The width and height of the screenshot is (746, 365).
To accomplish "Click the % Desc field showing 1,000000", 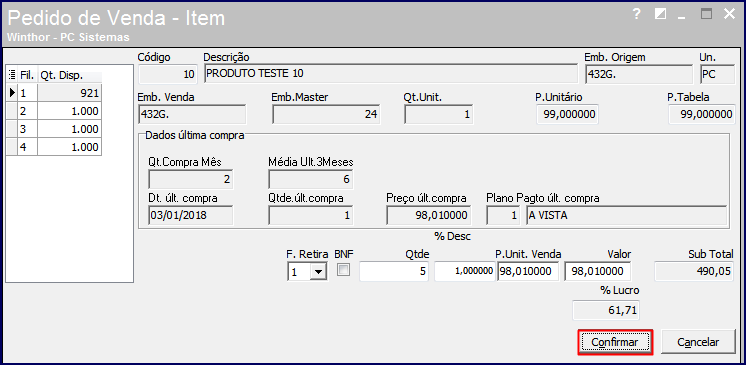I will tap(464, 271).
